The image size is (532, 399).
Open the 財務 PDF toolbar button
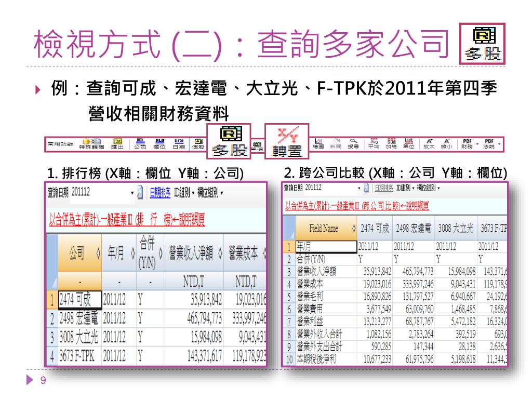pos(467,144)
